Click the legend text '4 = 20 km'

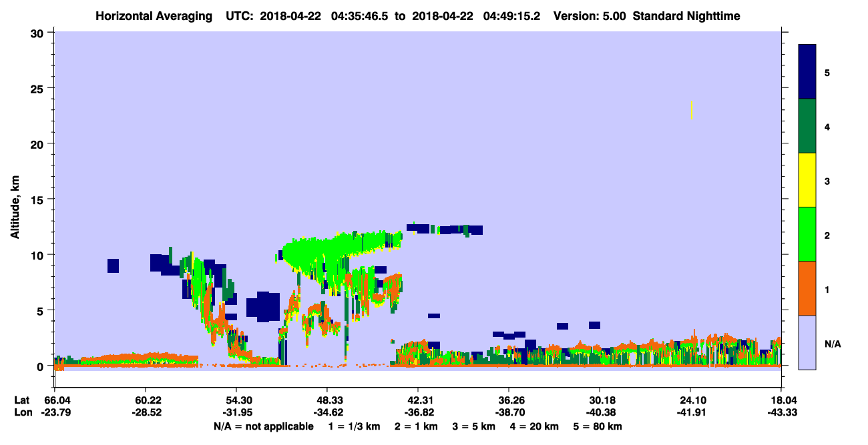[534, 426]
